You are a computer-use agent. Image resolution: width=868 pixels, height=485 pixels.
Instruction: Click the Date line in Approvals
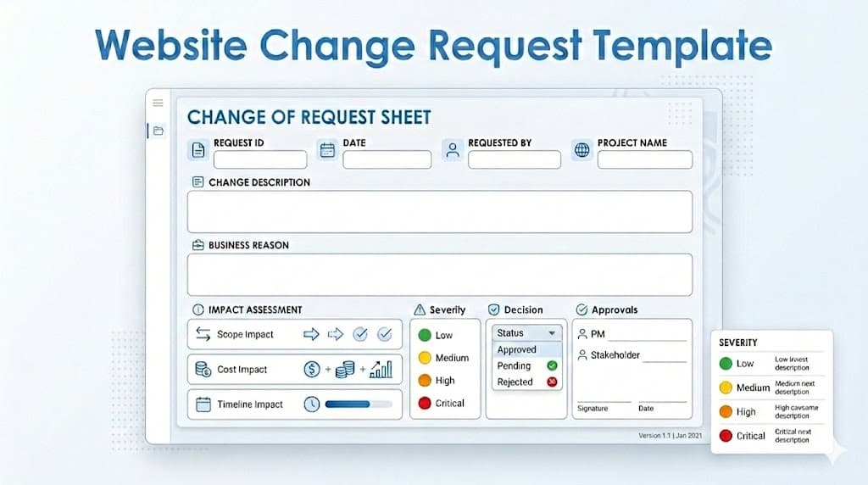(663, 401)
